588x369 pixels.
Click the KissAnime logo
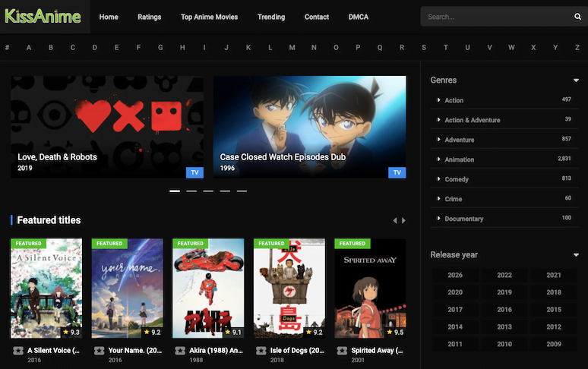43,17
